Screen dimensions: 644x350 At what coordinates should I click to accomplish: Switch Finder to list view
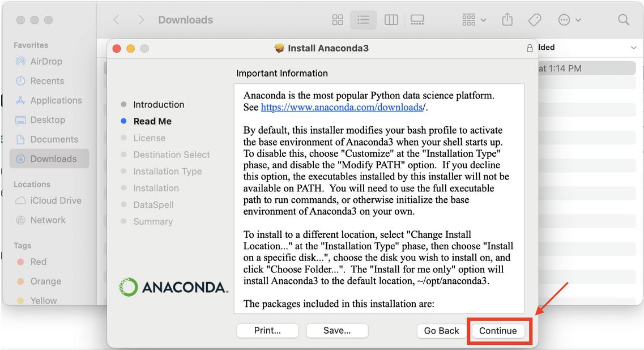[x=363, y=20]
